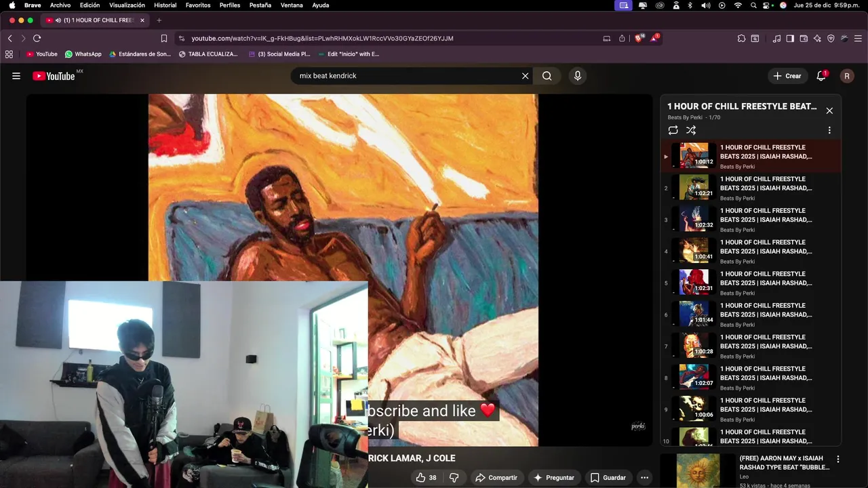Submit search with the magnifier button
The image size is (868, 488).
[547, 76]
